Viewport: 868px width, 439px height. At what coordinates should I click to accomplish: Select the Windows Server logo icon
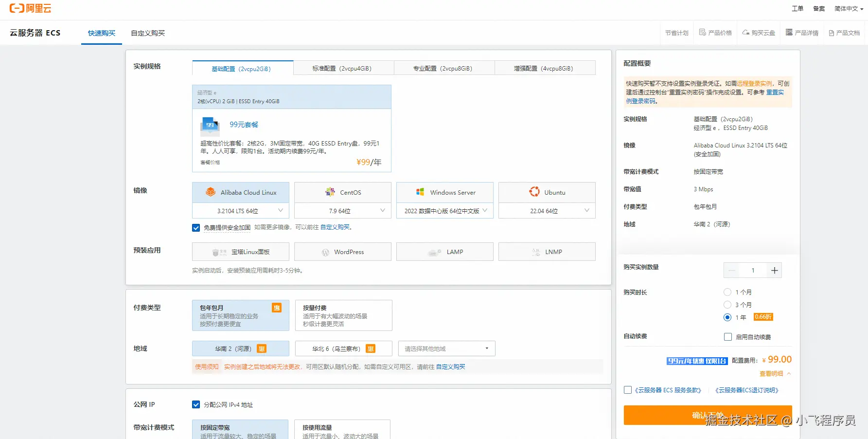[420, 192]
